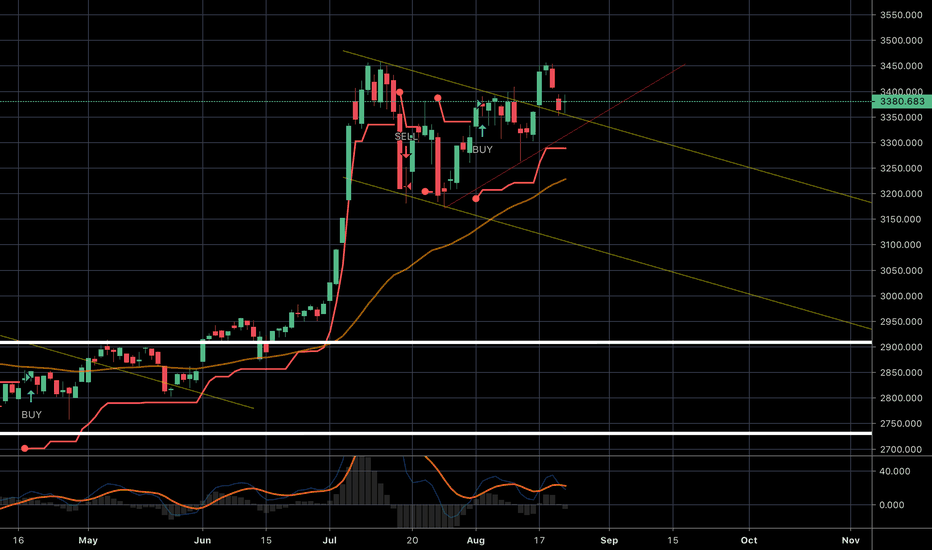Click the 3100.000 price axis label
Viewport: 932px width, 550px height.
coord(901,244)
